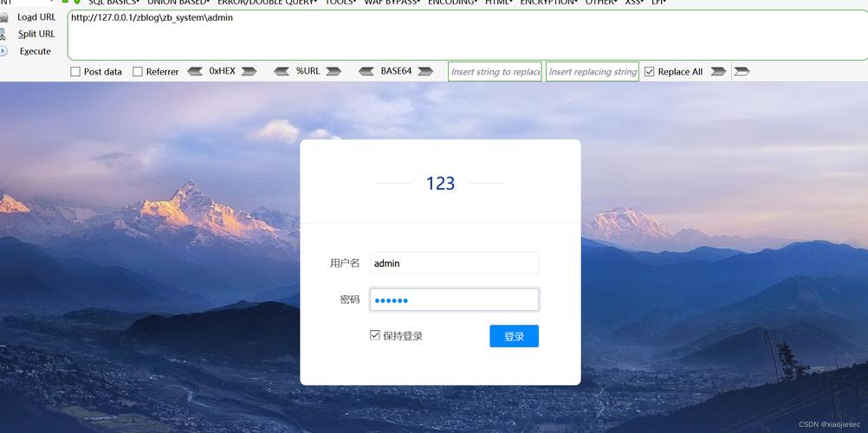Open the HTML dropdown menu
Image resolution: width=868 pixels, height=433 pixels.
(x=499, y=3)
